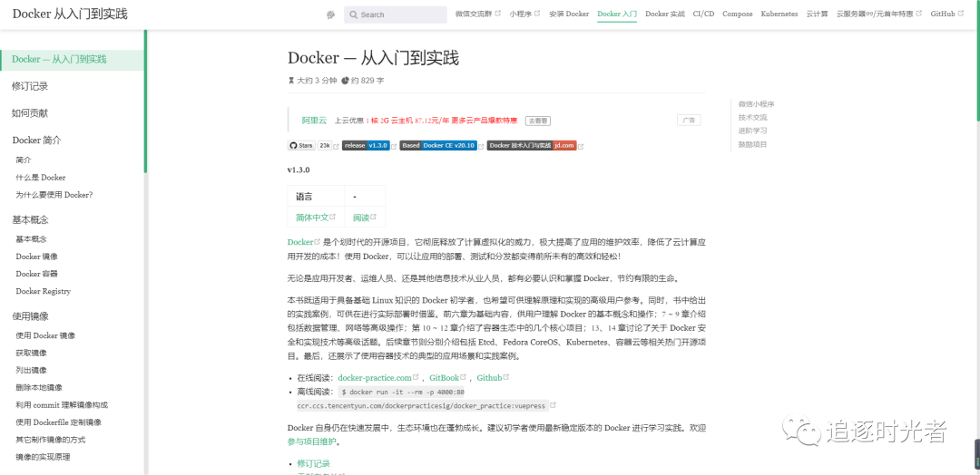Click the external link icon after docker-practice.com
The width and height of the screenshot is (980, 475).
pyautogui.click(x=417, y=377)
